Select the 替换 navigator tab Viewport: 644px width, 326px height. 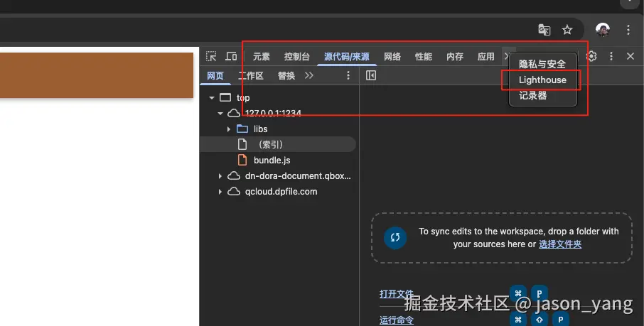click(286, 76)
